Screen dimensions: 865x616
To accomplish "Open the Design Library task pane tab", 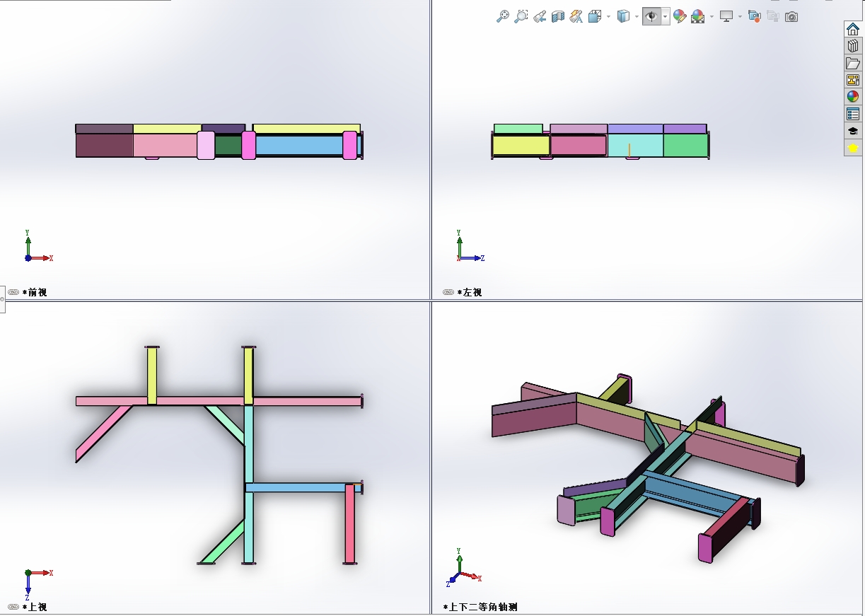I will tap(853, 46).
